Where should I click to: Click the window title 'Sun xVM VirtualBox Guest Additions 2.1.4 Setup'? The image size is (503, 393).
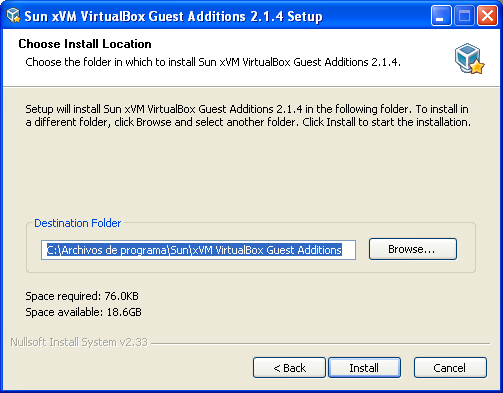pyautogui.click(x=173, y=16)
